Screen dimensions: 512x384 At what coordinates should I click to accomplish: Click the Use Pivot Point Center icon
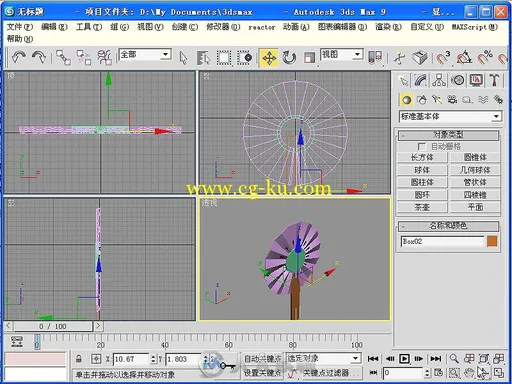point(375,57)
